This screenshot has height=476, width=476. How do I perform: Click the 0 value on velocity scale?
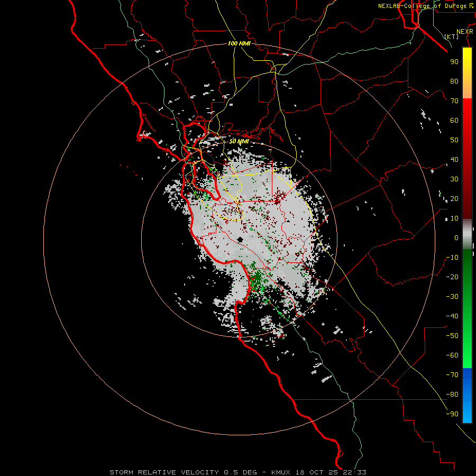(x=456, y=237)
